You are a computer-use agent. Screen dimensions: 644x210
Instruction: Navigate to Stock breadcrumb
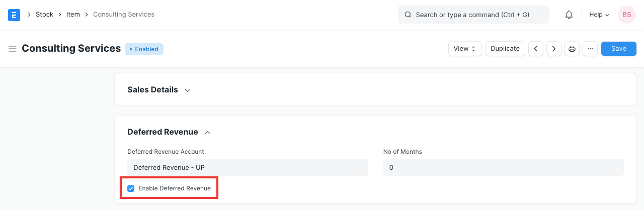(x=44, y=15)
